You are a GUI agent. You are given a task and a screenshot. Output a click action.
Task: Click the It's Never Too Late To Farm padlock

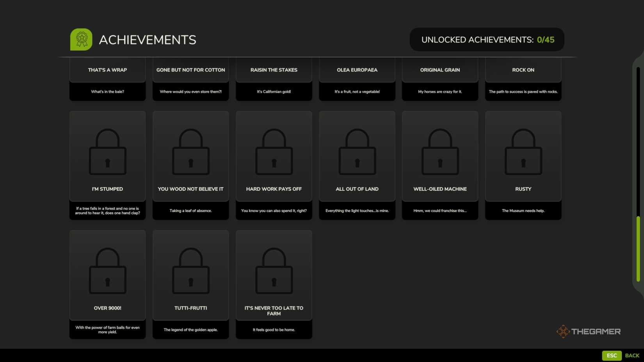(x=274, y=271)
